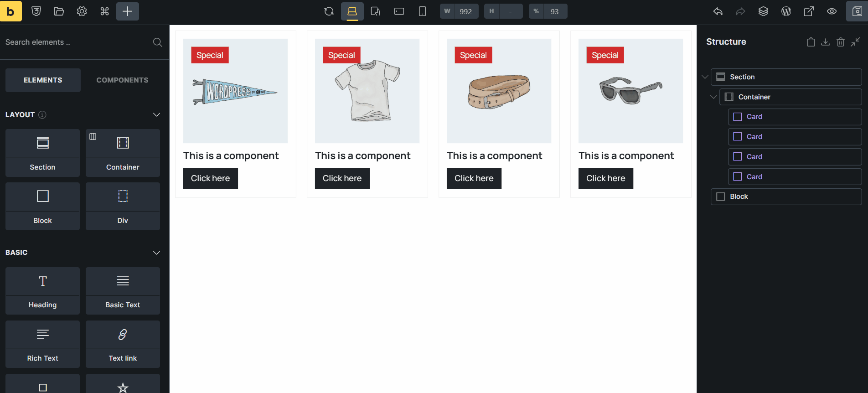Open the CSS stylesheet icon
This screenshot has width=868, height=393.
[36, 11]
